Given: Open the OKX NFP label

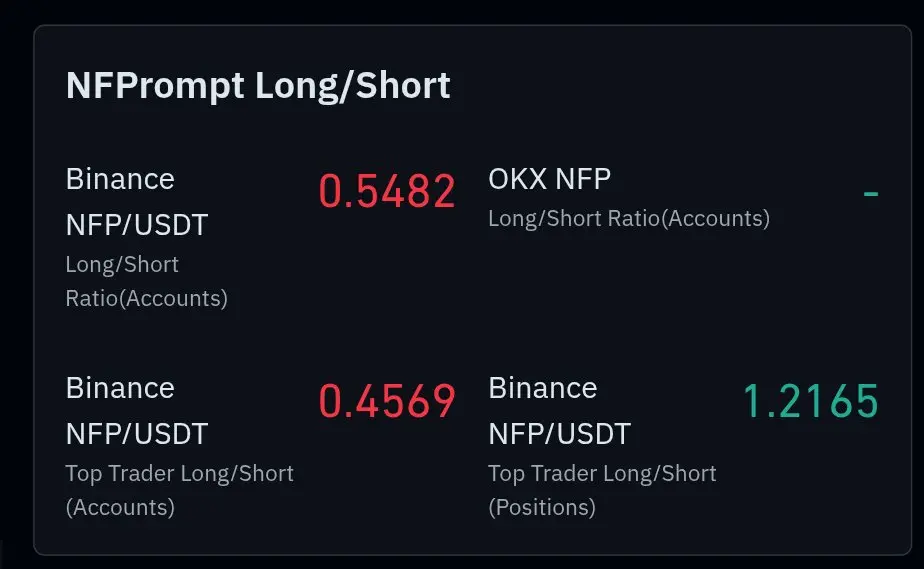Looking at the screenshot, I should pyautogui.click(x=550, y=179).
